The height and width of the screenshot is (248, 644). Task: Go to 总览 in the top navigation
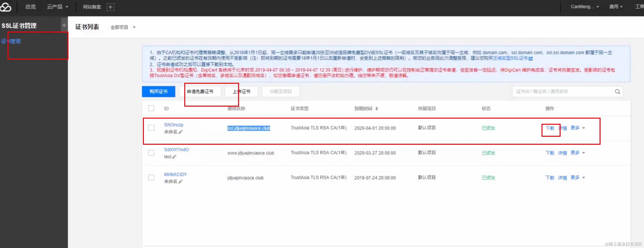coord(31,7)
